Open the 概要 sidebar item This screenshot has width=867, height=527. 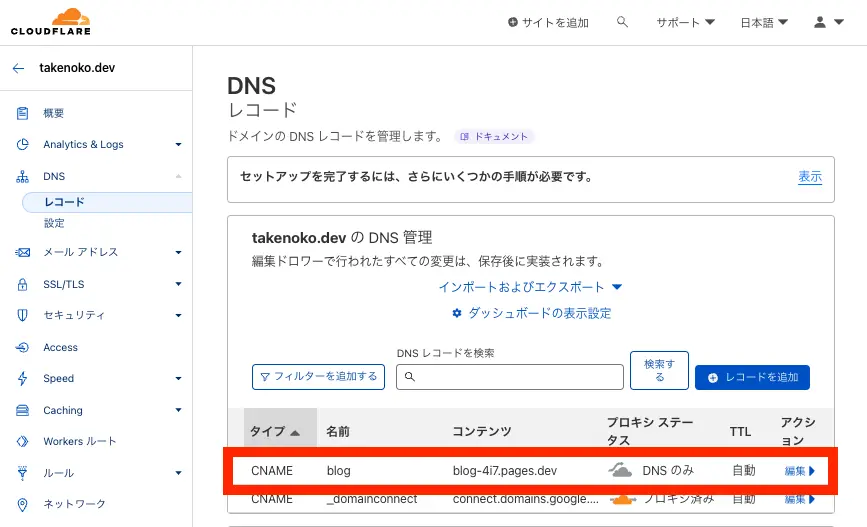[54, 113]
